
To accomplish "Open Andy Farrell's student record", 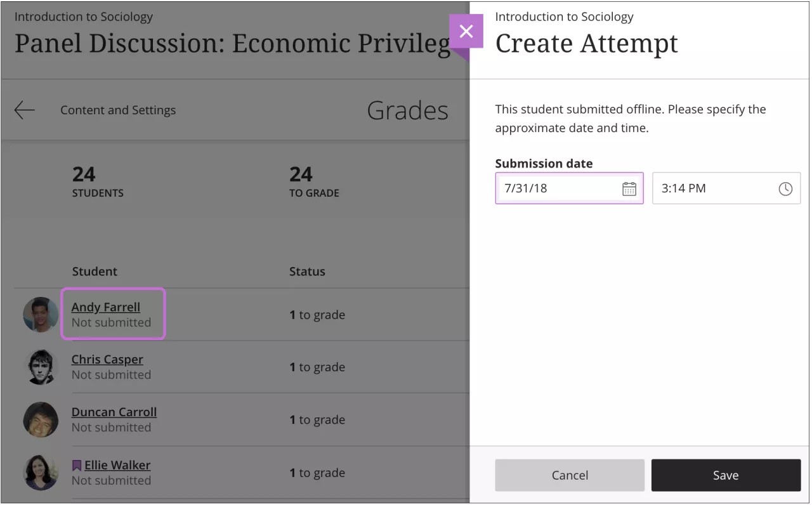I will (105, 307).
